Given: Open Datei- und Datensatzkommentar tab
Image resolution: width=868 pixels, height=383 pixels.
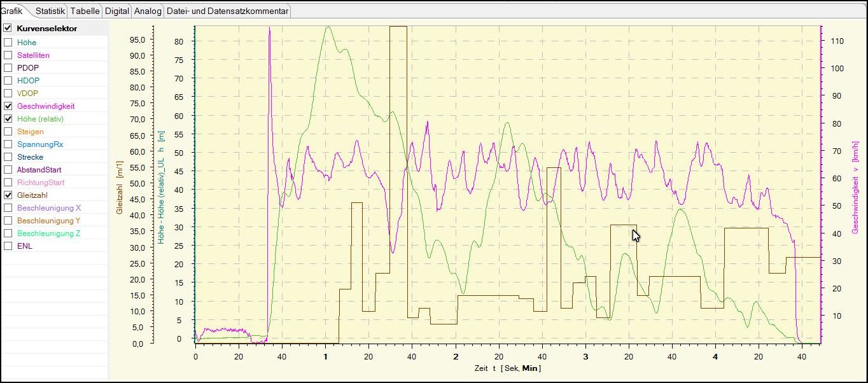Looking at the screenshot, I should 227,11.
